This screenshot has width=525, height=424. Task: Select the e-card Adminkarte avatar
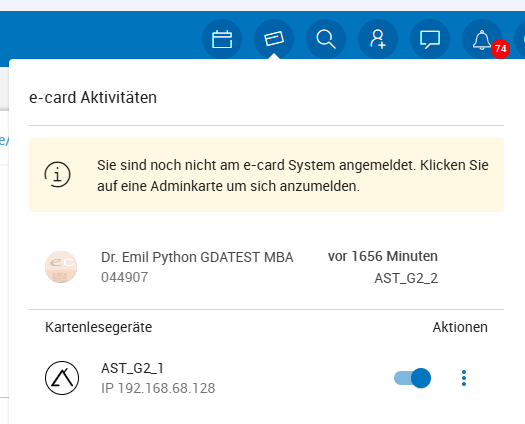tap(61, 267)
